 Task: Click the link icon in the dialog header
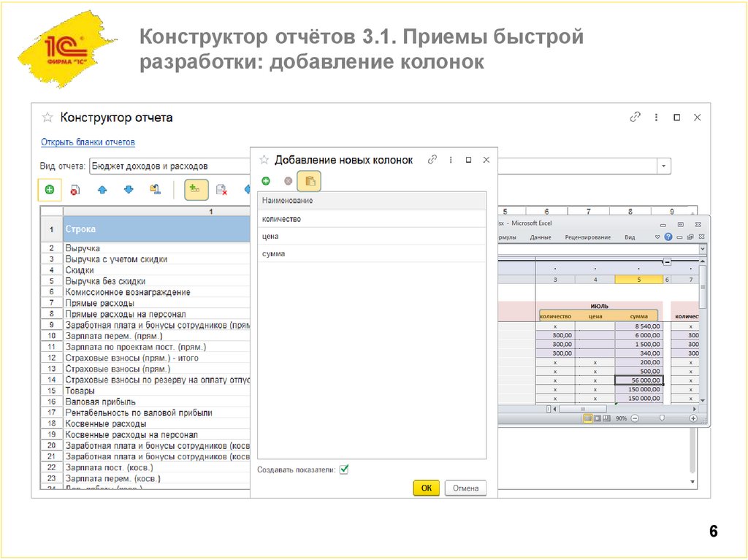click(432, 159)
